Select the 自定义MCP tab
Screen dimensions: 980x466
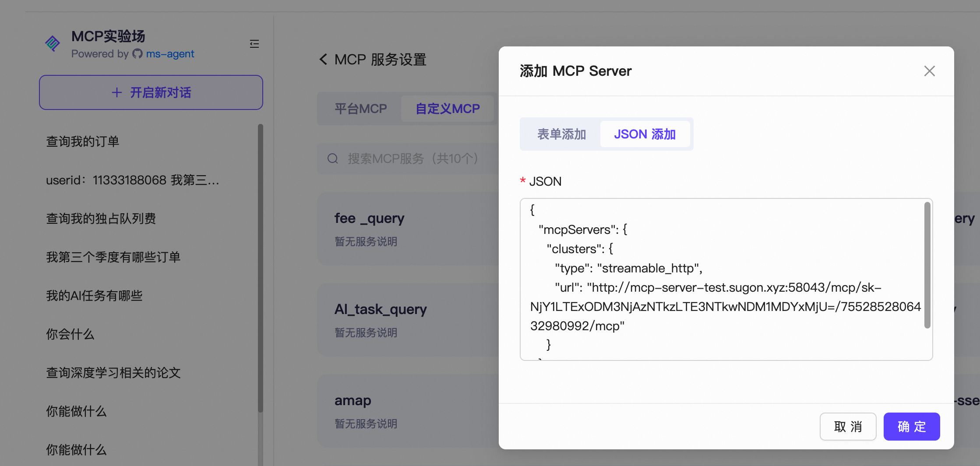click(x=448, y=109)
